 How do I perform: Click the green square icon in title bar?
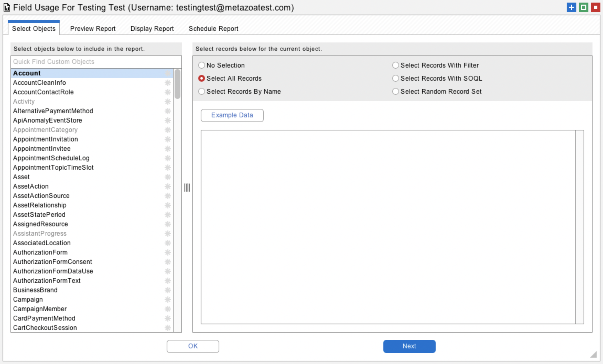pos(583,7)
